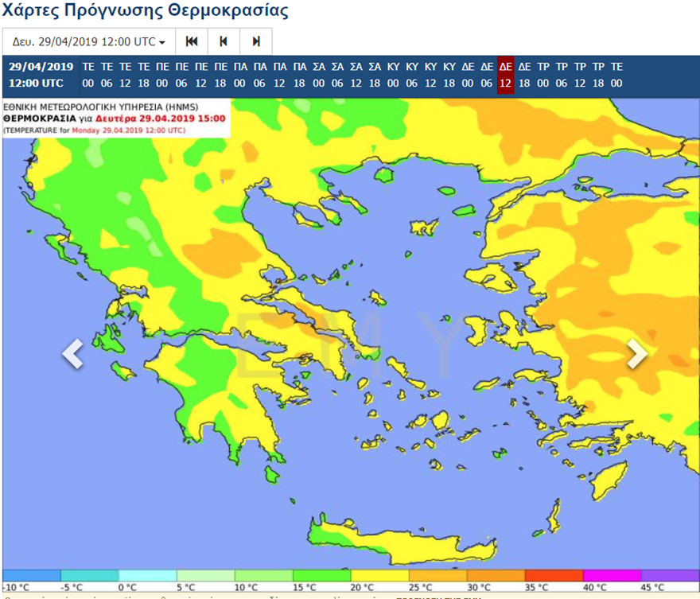Choose the ΠΑ 12 forecast slot
This screenshot has width=700, height=599.
click(x=280, y=75)
